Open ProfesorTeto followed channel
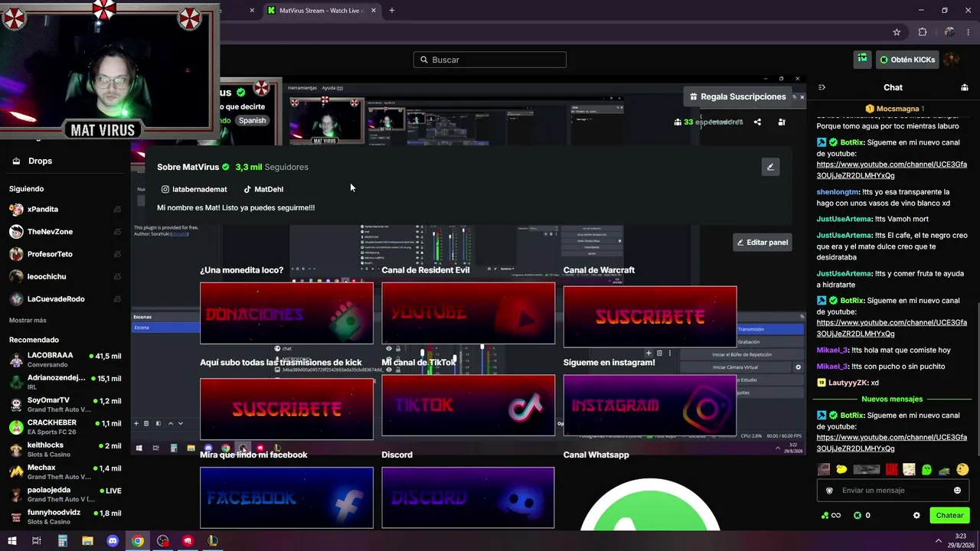Image resolution: width=980 pixels, height=551 pixels. tap(65, 254)
